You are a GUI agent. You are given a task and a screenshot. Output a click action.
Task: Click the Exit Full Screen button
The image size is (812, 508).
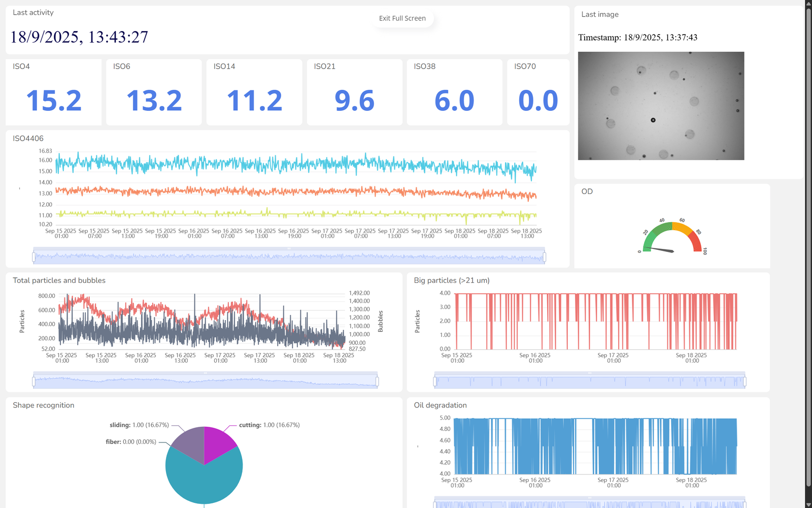pos(402,18)
